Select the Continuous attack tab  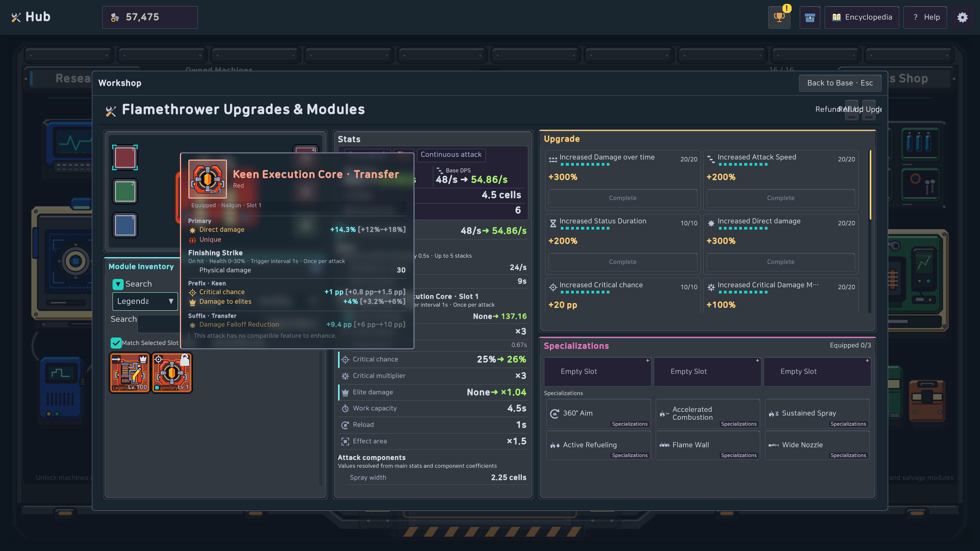pos(451,155)
